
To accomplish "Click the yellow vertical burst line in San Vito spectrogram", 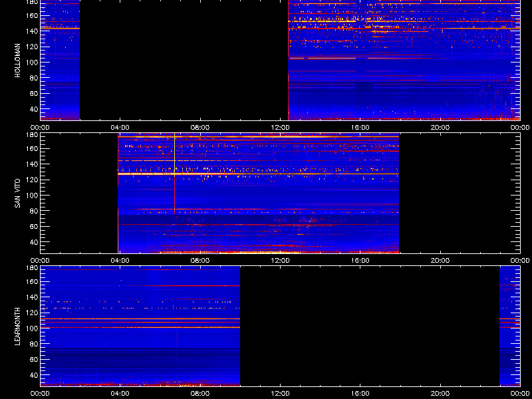I will pyautogui.click(x=174, y=173).
